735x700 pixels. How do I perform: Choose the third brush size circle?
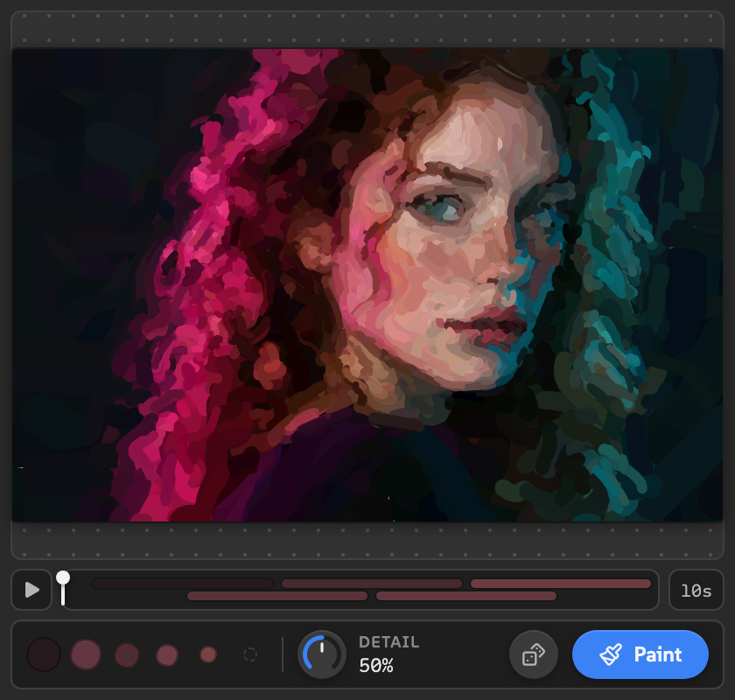pyautogui.click(x=127, y=655)
